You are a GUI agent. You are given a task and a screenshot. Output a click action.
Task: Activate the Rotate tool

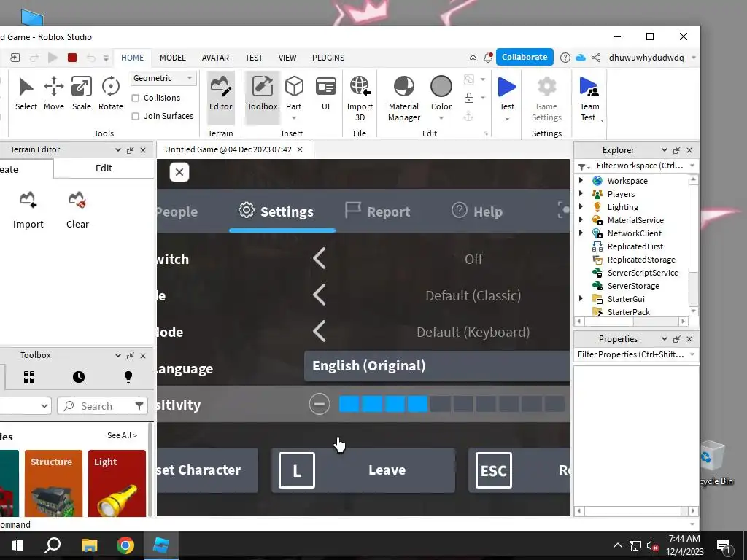pyautogui.click(x=111, y=94)
